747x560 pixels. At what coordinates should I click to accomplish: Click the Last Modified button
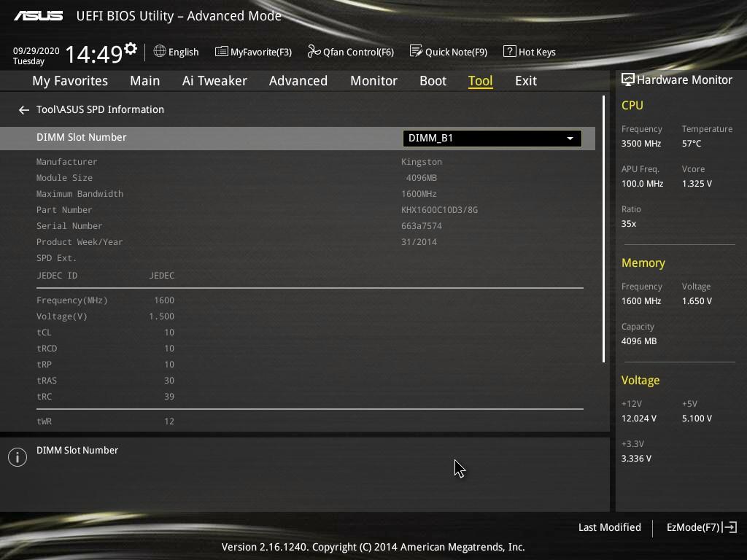609,527
